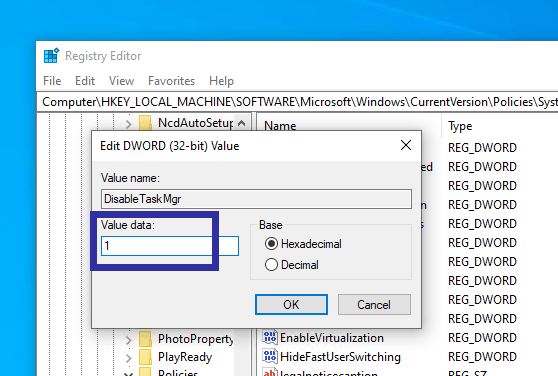The width and height of the screenshot is (558, 376).
Task: Click the HideFastUserSwitching DWORD icon
Action: [x=270, y=356]
